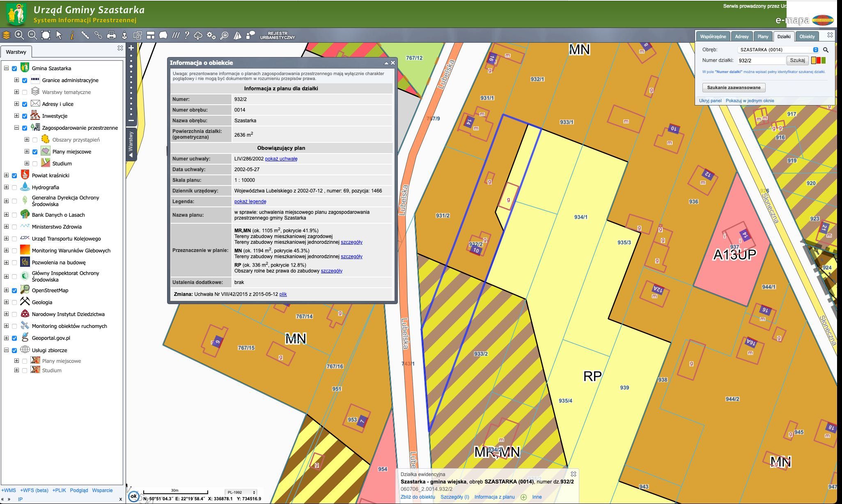842x504 pixels.
Task: Open Szukanie zaawansowane
Action: 734,87
